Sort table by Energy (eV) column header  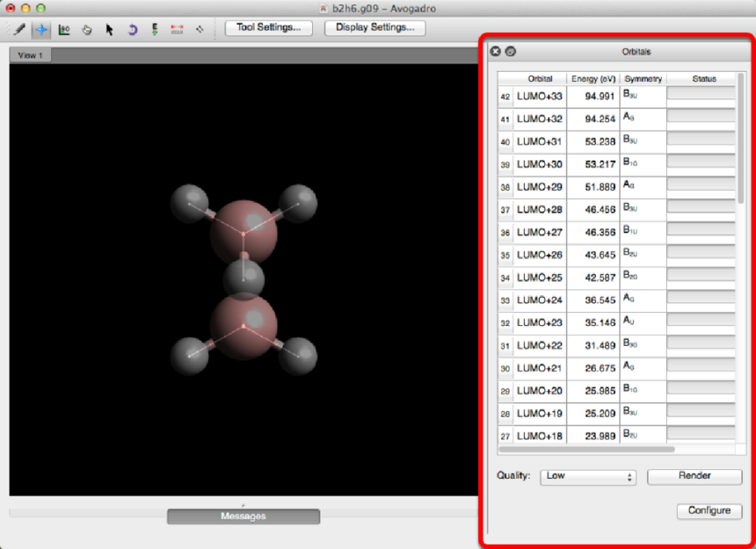coord(593,78)
